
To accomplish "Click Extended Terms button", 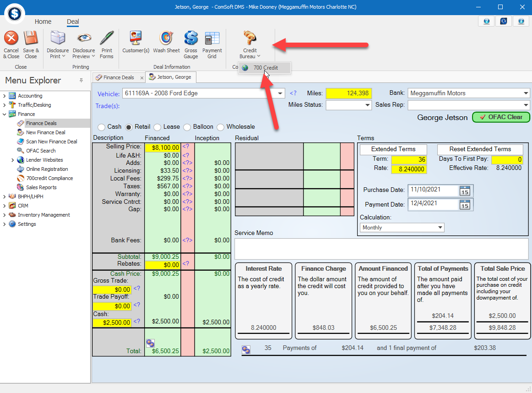I will tap(393, 149).
